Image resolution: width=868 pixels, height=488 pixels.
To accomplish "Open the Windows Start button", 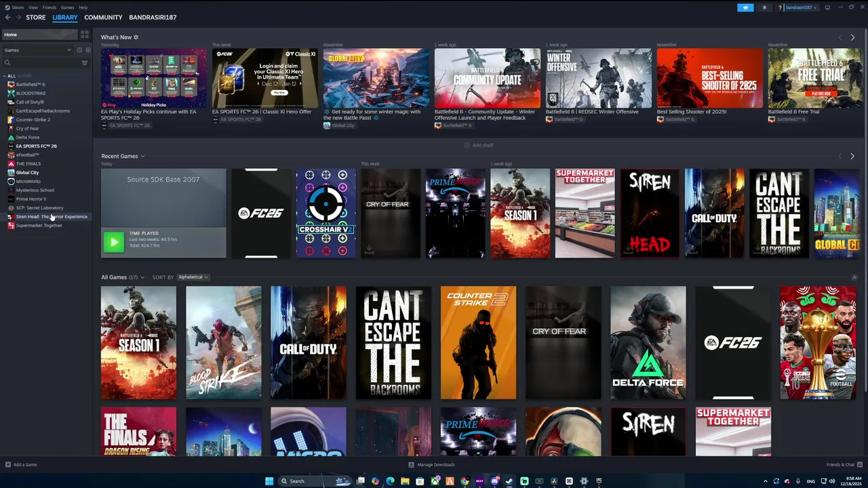I will point(269,481).
